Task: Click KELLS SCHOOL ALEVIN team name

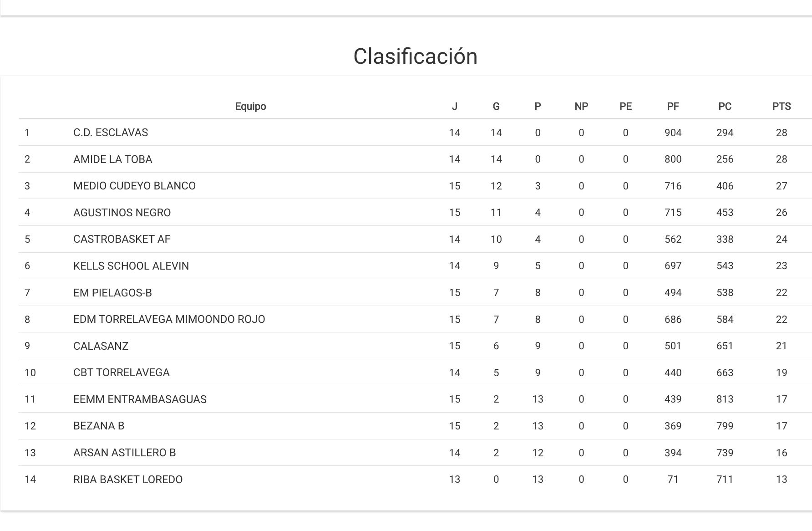Action: (131, 266)
